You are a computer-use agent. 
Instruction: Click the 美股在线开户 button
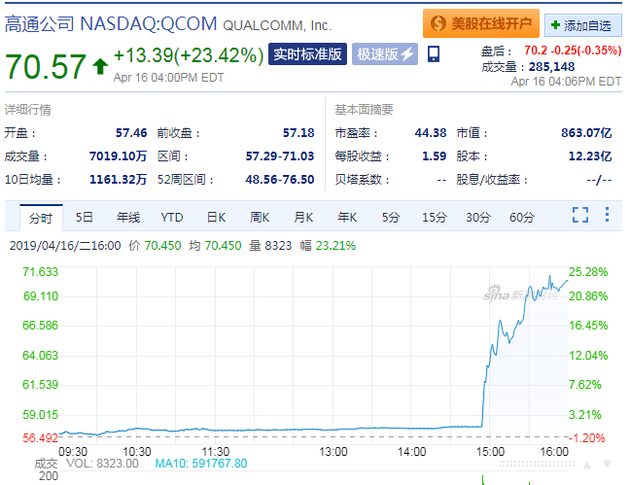(481, 23)
